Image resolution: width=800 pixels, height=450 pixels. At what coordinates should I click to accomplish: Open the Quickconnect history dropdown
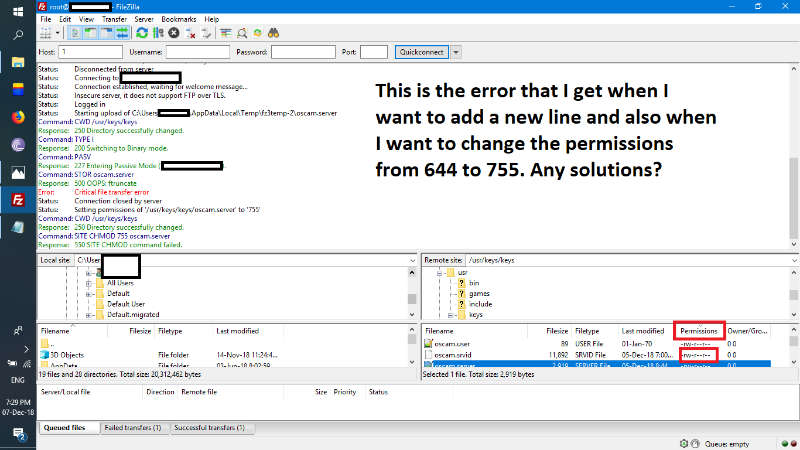pyautogui.click(x=456, y=52)
